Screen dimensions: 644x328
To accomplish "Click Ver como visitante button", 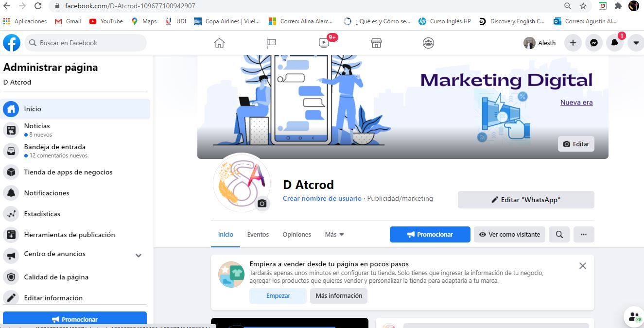I will coord(510,234).
